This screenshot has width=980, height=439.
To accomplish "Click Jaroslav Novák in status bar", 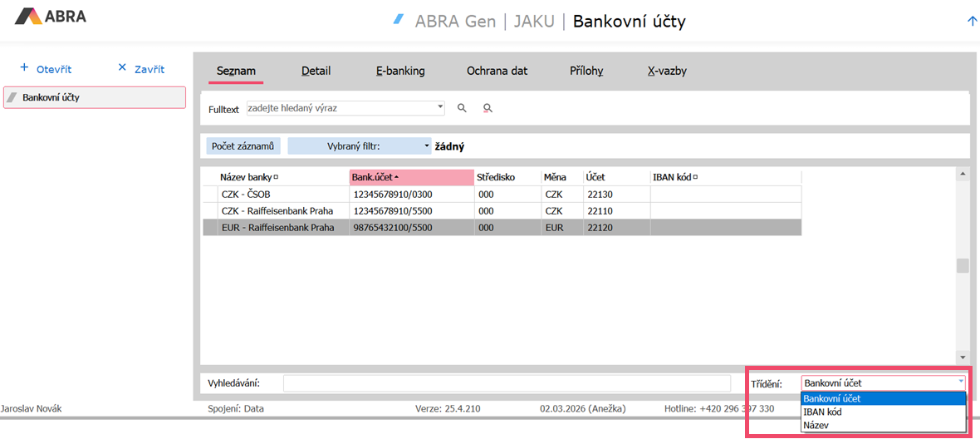I will coord(31,409).
